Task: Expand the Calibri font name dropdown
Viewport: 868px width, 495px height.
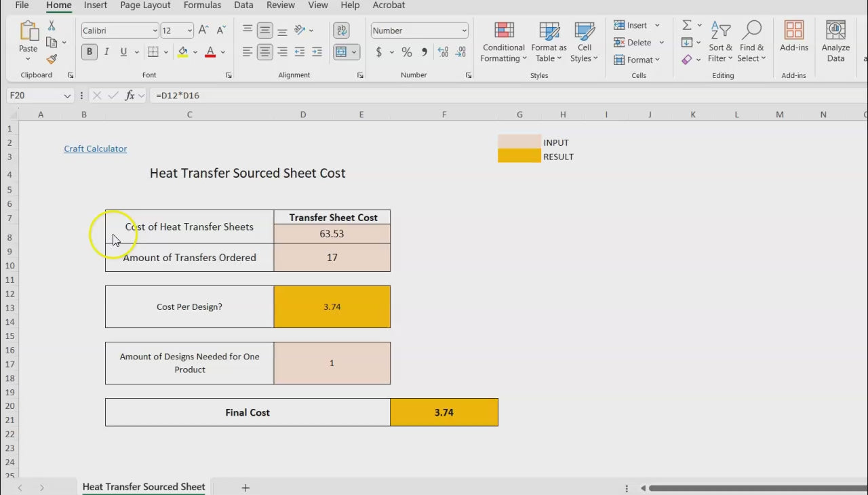Action: pos(155,31)
